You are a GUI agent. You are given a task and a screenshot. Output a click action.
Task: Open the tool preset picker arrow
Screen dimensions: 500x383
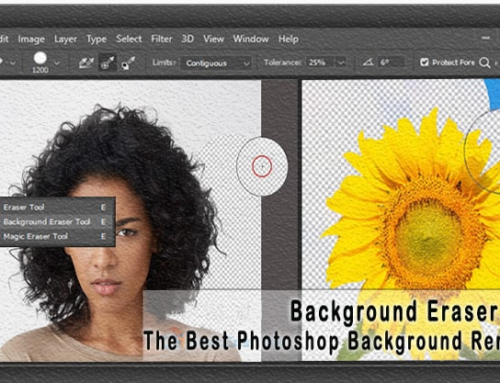12,63
